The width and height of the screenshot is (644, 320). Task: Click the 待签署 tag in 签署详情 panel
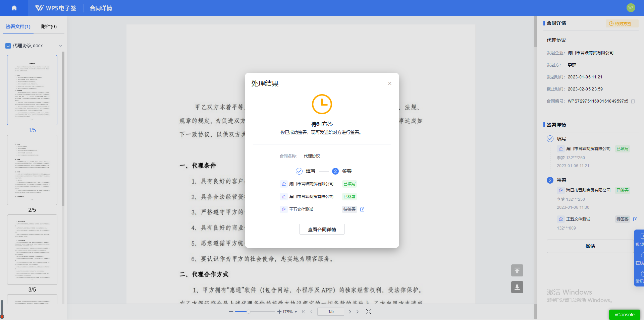[x=623, y=219]
